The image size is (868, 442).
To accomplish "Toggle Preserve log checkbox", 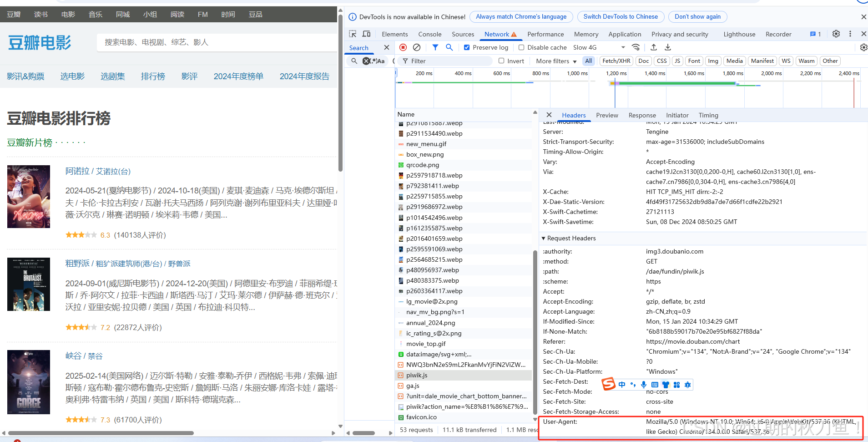I will [467, 47].
